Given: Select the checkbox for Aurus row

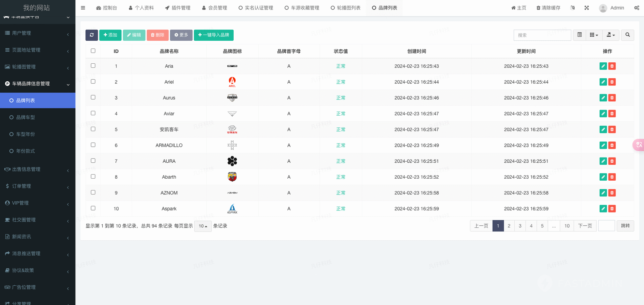Looking at the screenshot, I should [x=93, y=97].
